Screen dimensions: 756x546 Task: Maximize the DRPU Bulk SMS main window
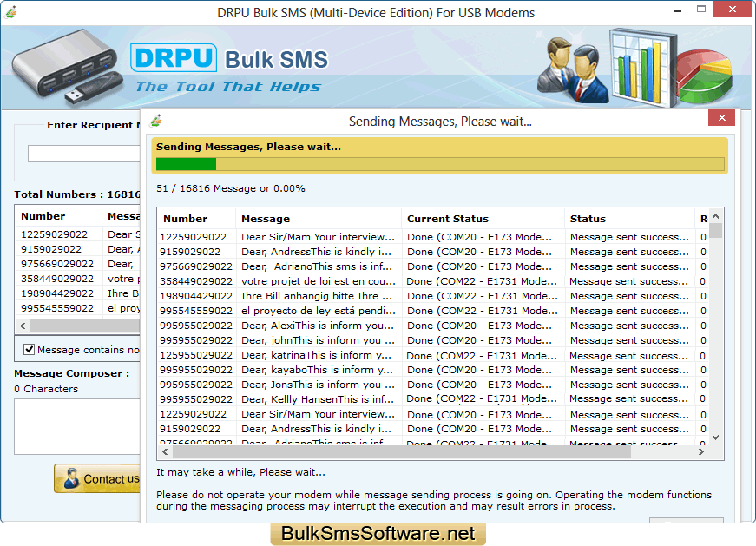(x=701, y=10)
